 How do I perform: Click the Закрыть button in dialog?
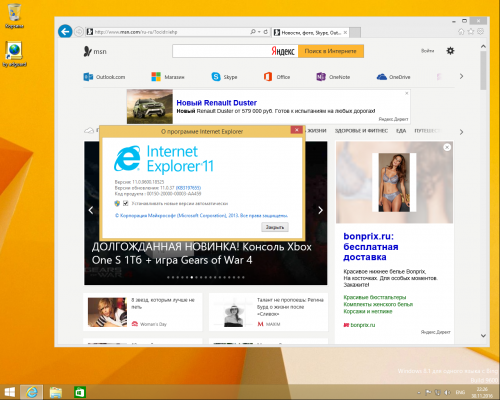pos(275,227)
